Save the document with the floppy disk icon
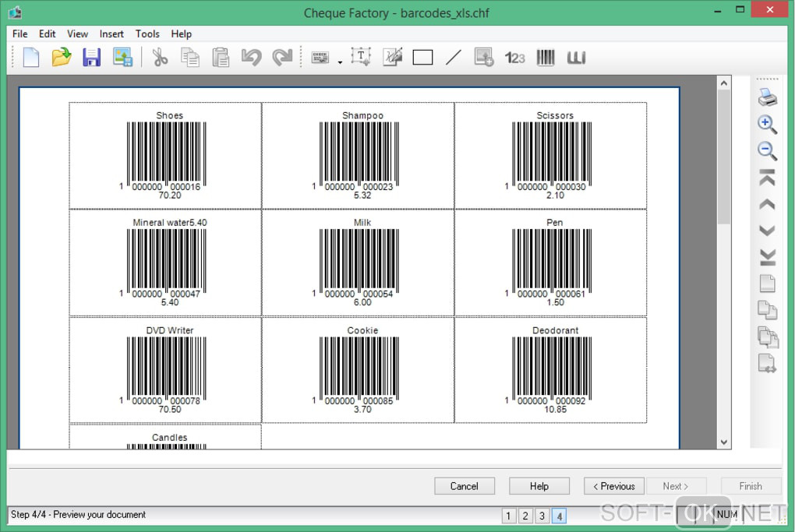The width and height of the screenshot is (795, 532). point(92,58)
